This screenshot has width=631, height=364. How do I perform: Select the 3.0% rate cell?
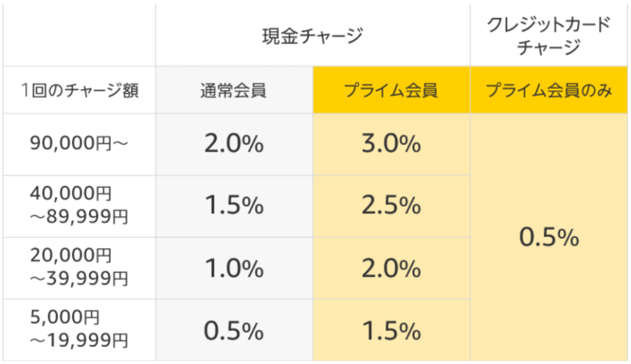pos(391,145)
